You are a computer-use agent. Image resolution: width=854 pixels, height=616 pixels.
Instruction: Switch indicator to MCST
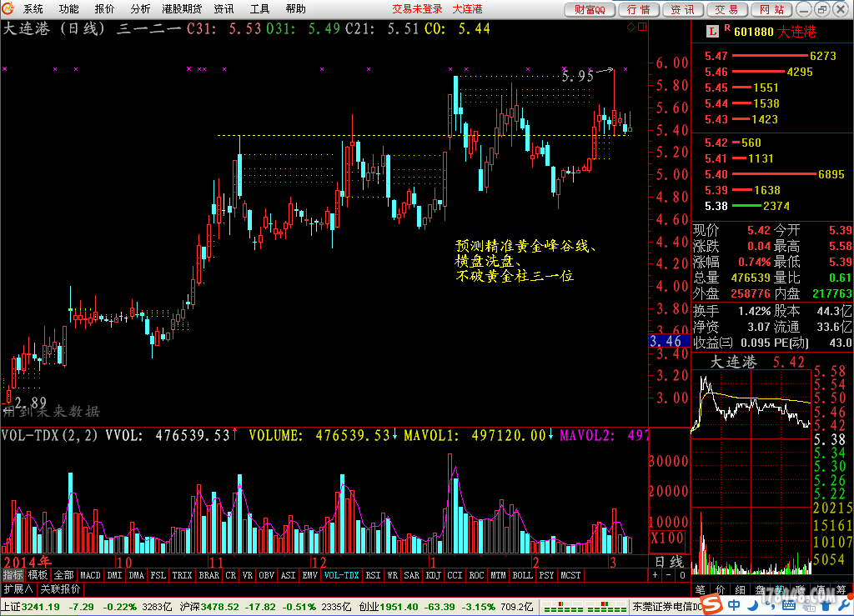pyautogui.click(x=570, y=575)
